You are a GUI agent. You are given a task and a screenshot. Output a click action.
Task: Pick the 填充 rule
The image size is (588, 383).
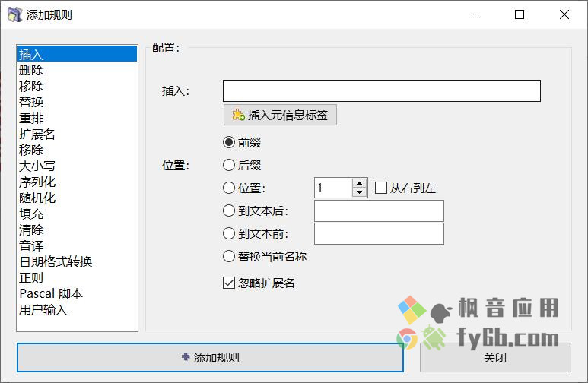[77, 214]
